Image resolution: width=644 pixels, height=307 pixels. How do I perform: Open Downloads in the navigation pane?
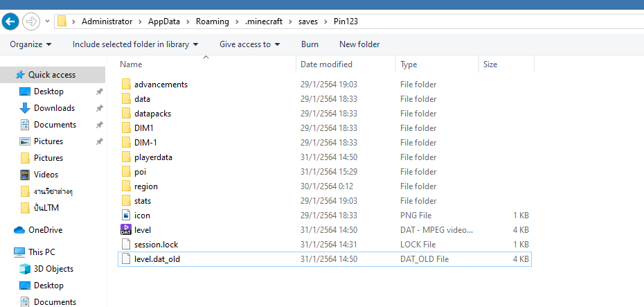[x=54, y=108]
